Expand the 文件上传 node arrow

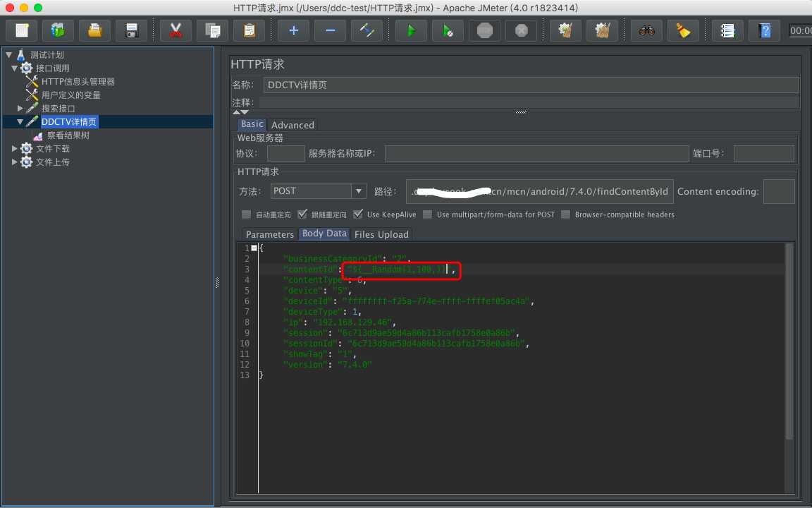click(15, 162)
